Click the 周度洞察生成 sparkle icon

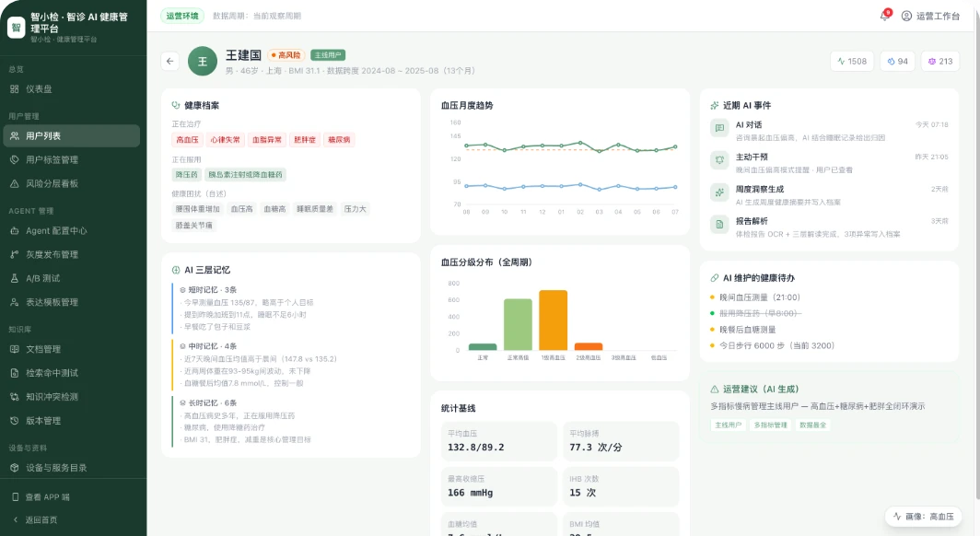click(x=719, y=192)
